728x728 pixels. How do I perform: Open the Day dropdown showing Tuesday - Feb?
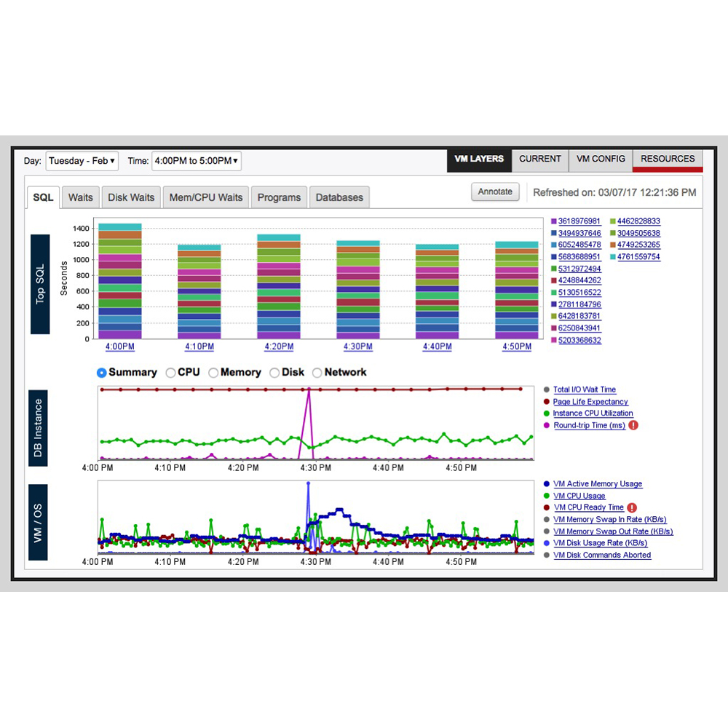[82, 161]
